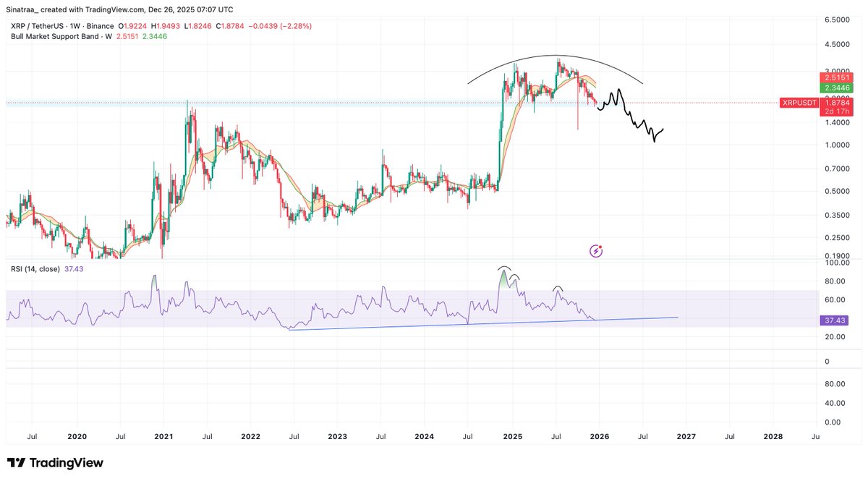Viewport: 868px width, 481px height.
Task: Click the 0.5000 price axis label
Action: 838,192
